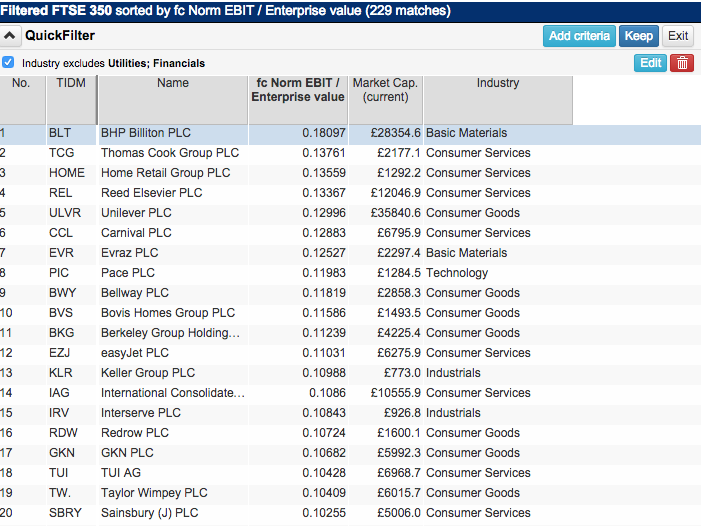Click the Market Cap. (current) column header
Screen dimensions: 701x526
click(x=385, y=100)
